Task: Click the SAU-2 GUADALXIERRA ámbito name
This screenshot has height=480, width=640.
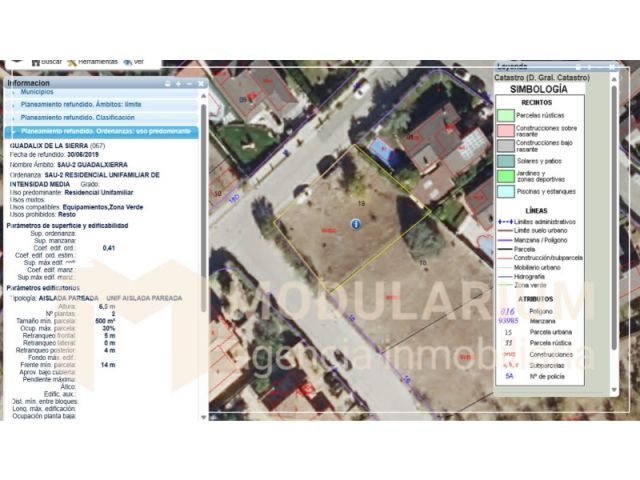Action: (92, 164)
